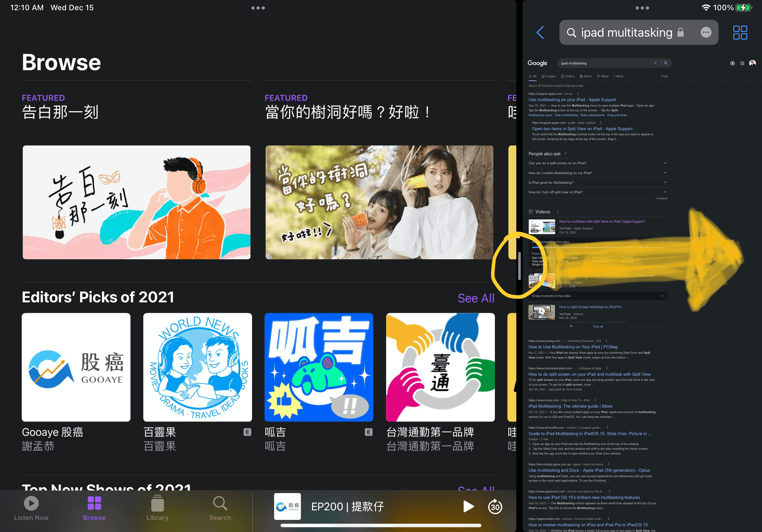Switch to Google Maps results
Image resolution: width=762 pixels, height=532 pixels.
tap(603, 76)
